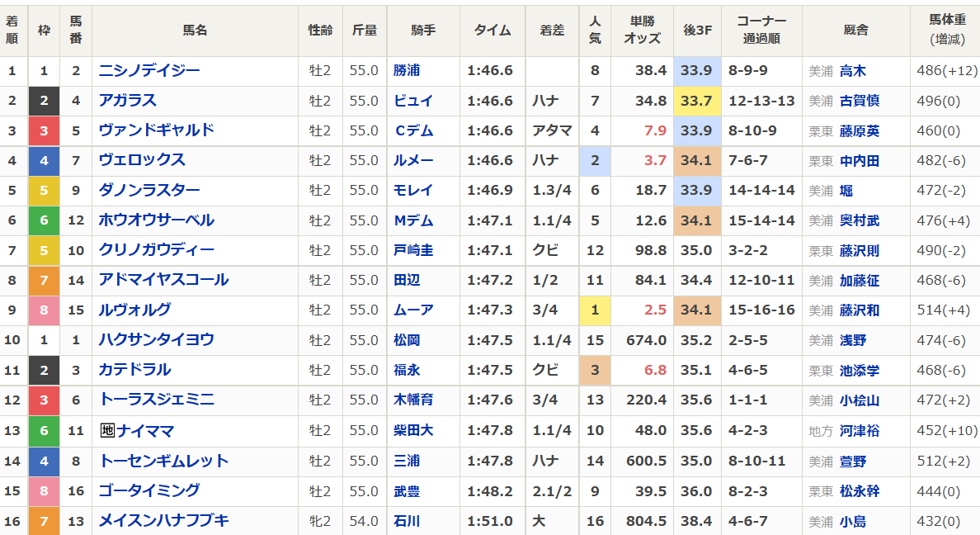Click the yellow 33.7 last-3F cell

pos(698,101)
